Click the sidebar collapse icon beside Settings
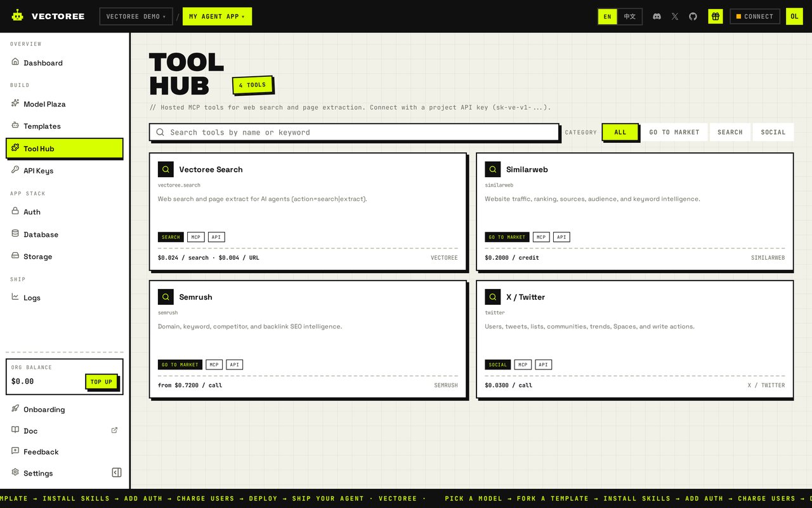The image size is (812, 508). pyautogui.click(x=117, y=472)
